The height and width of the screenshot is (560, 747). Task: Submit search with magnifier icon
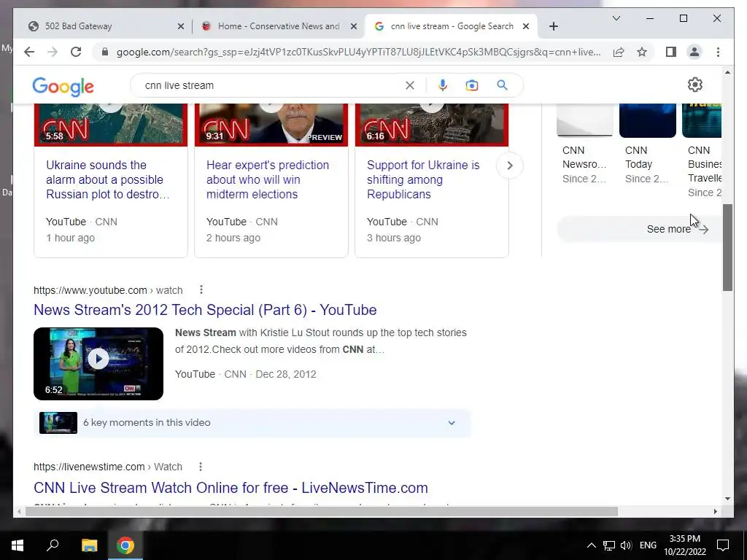click(502, 85)
